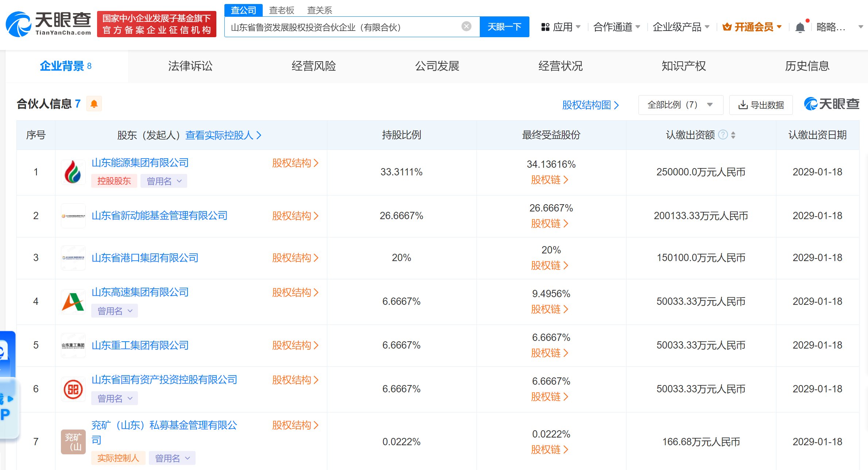Click 导出数据 export button
Image resolution: width=868 pixels, height=470 pixels.
[x=761, y=105]
